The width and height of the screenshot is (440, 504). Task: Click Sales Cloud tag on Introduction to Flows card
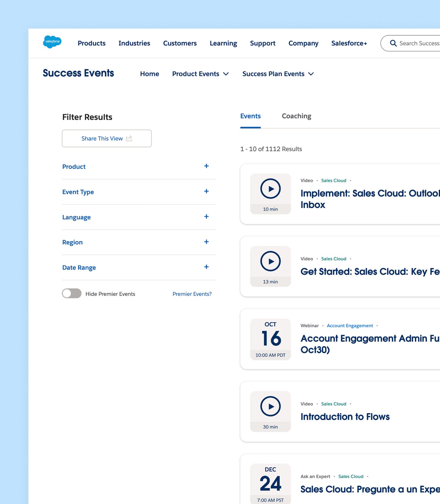tap(334, 404)
